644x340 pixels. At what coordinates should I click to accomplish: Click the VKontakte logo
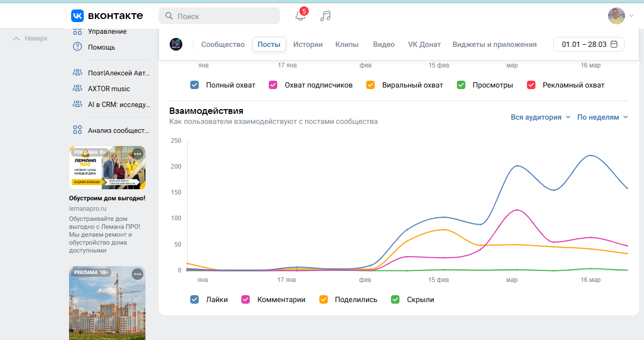[x=107, y=16]
